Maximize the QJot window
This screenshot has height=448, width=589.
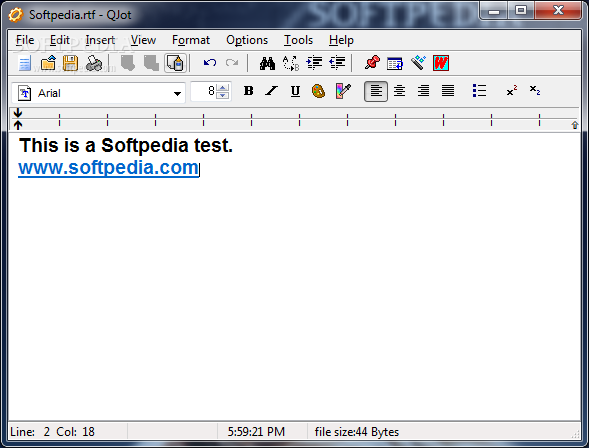[521, 11]
